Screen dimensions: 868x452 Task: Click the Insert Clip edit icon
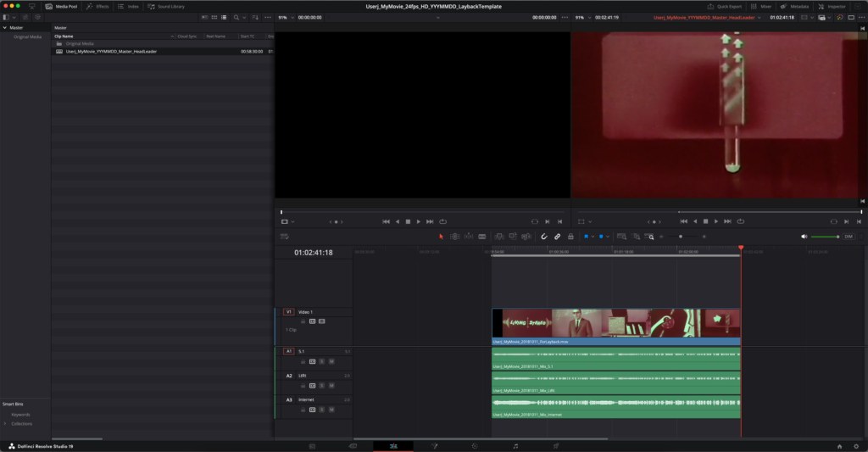click(499, 237)
